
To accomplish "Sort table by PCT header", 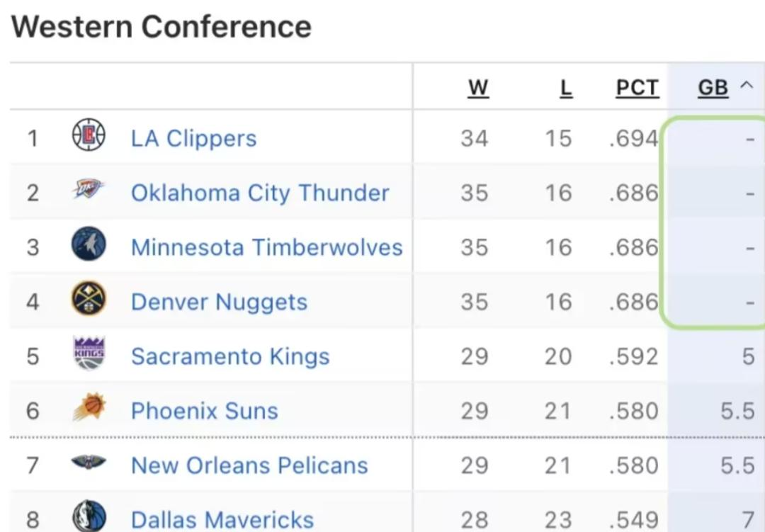I will pyautogui.click(x=637, y=88).
